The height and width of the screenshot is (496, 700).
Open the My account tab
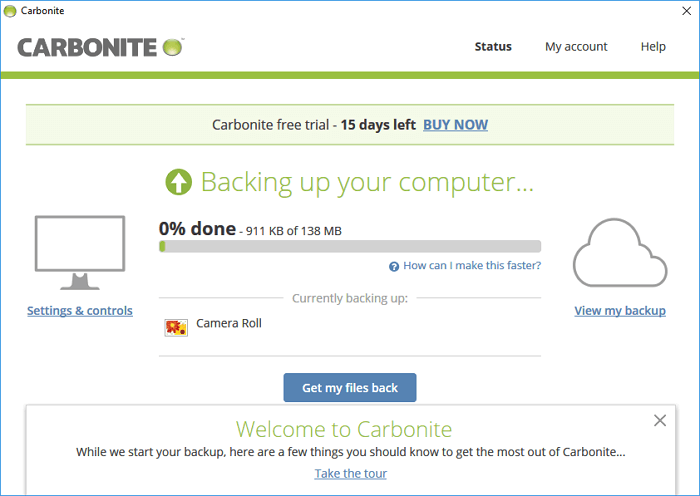tap(576, 47)
